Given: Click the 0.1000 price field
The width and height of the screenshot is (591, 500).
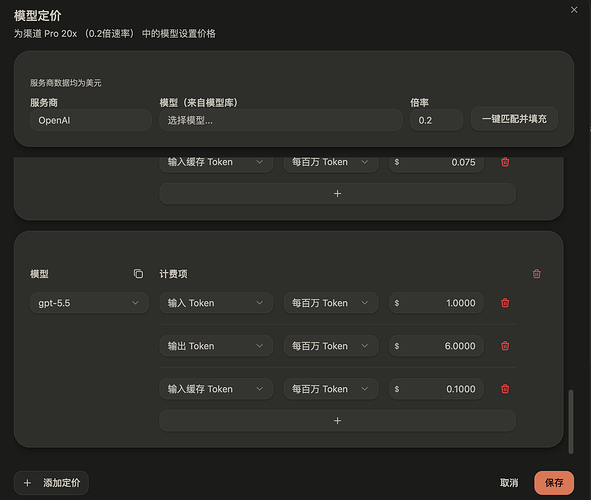Looking at the screenshot, I should pos(436,389).
